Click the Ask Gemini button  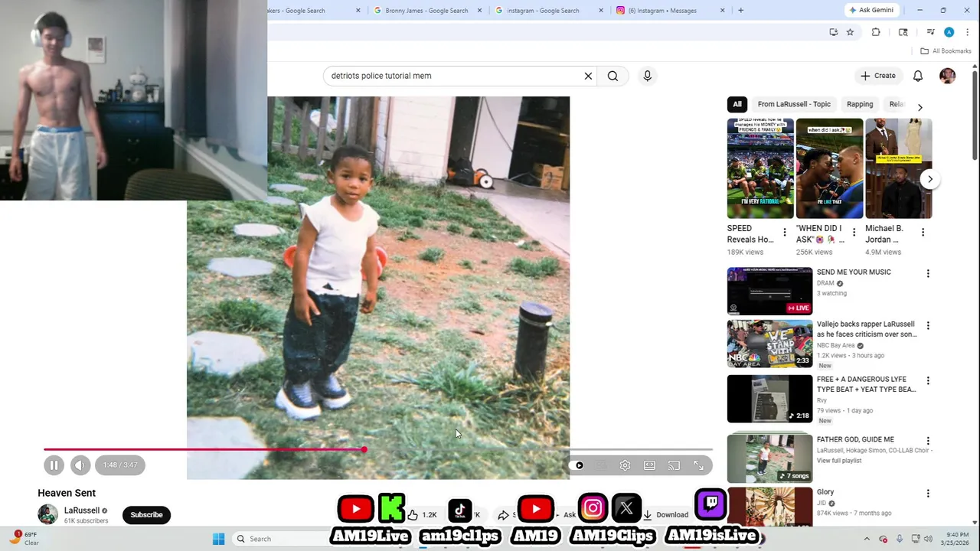tap(871, 10)
